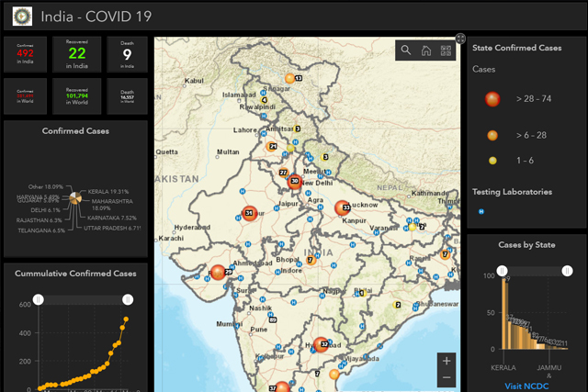Click the Hyderabad red cluster marker
Screen dimensions: 588x392
click(321, 344)
